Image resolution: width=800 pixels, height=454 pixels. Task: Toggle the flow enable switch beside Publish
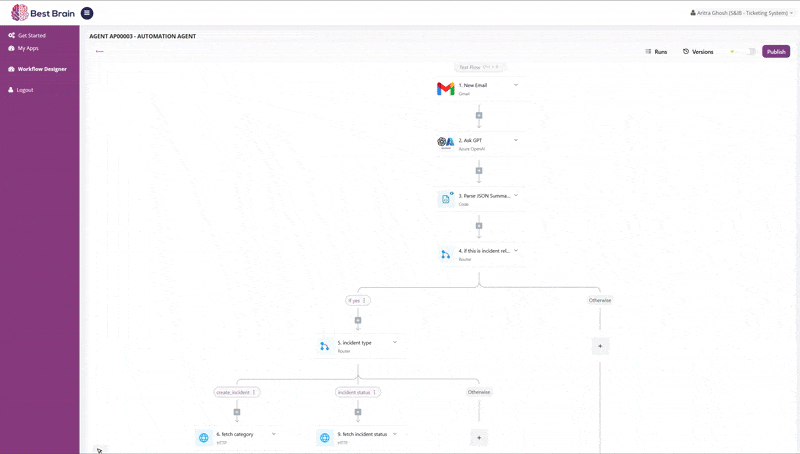[749, 52]
